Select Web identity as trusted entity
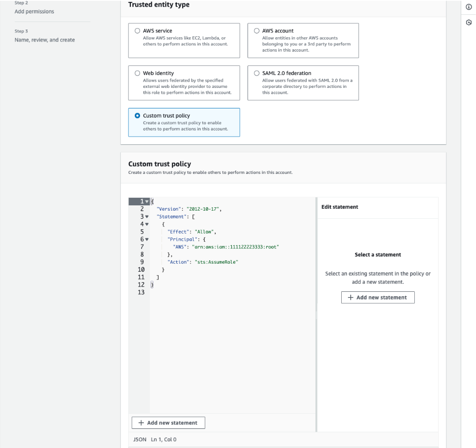This screenshot has height=448, width=476. [x=138, y=73]
